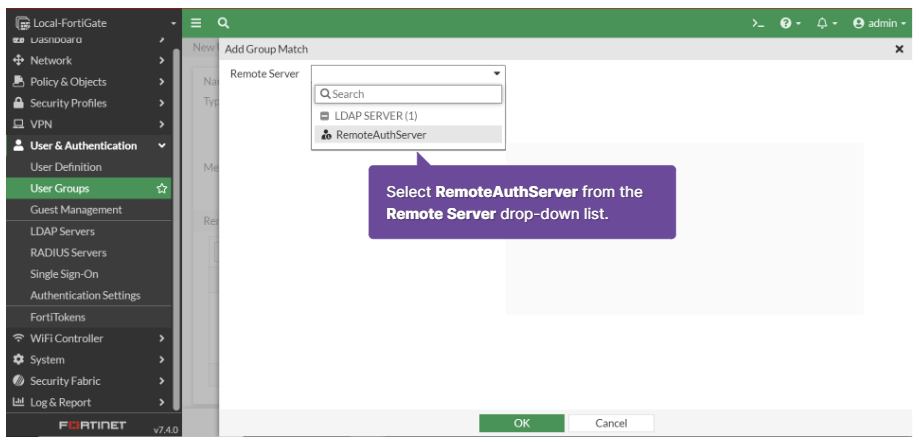The image size is (919, 444).
Task: Click the Log & Report chart icon
Action: pyautogui.click(x=18, y=402)
